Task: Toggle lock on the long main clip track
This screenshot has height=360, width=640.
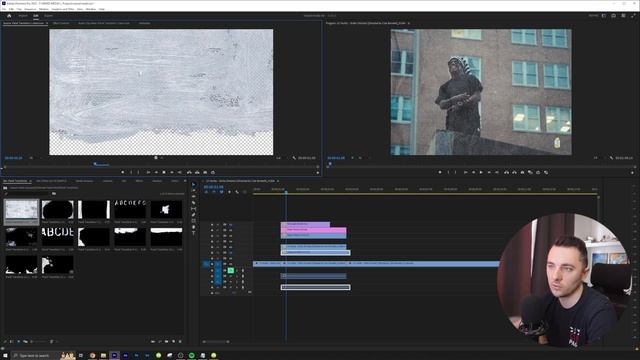Action: (212, 264)
